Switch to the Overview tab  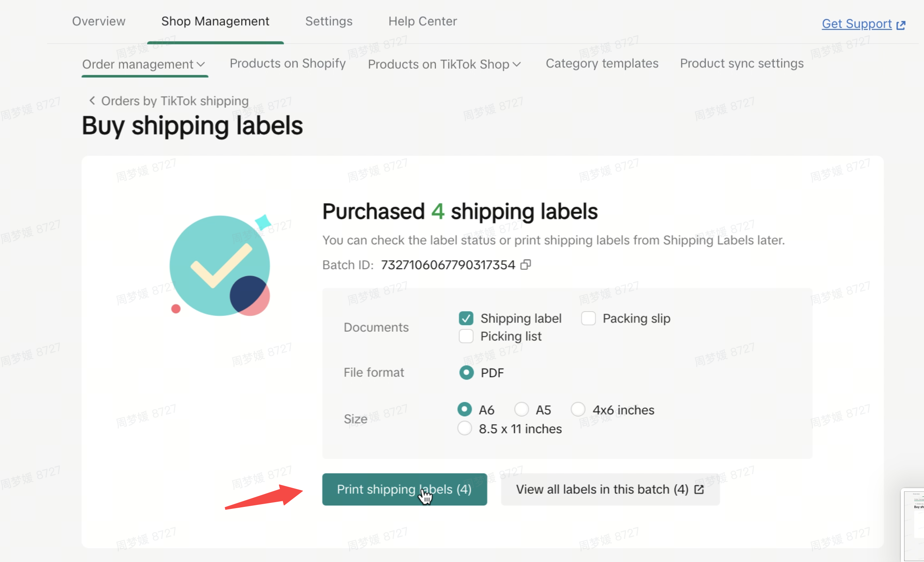point(99,21)
